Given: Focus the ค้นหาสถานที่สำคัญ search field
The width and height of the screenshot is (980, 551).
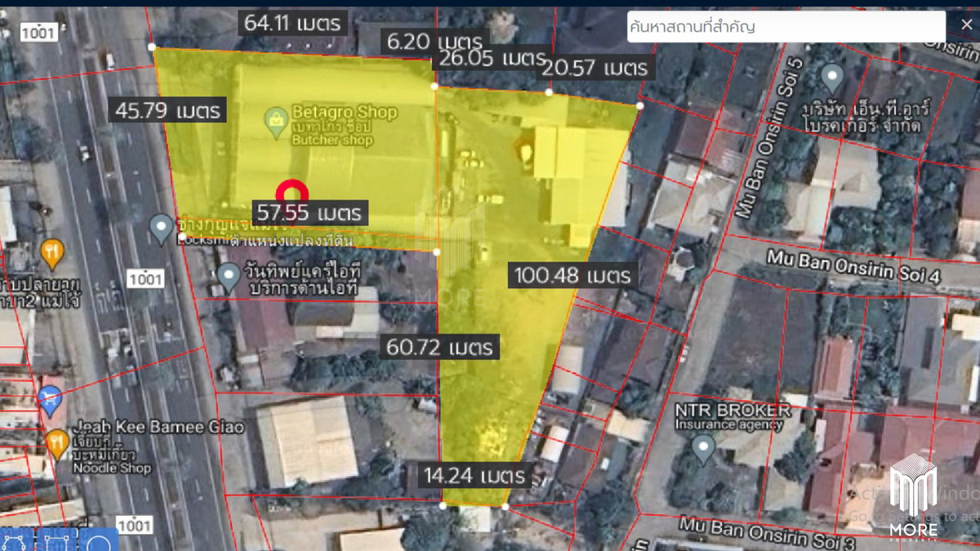Looking at the screenshot, I should [786, 26].
